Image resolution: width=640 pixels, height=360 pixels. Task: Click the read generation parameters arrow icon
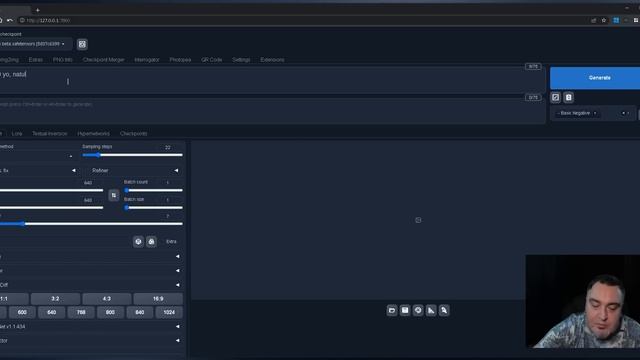click(556, 97)
